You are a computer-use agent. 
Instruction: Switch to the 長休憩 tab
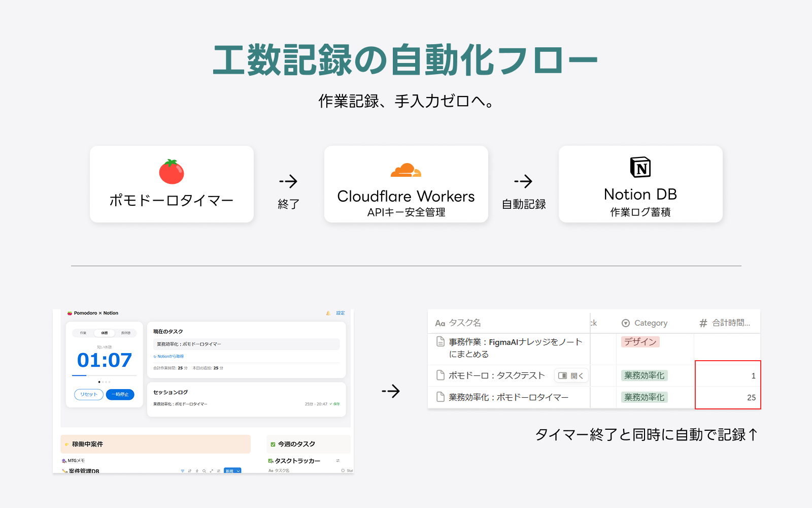[x=126, y=333]
